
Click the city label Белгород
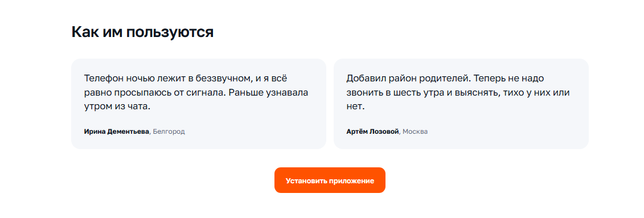click(x=169, y=132)
